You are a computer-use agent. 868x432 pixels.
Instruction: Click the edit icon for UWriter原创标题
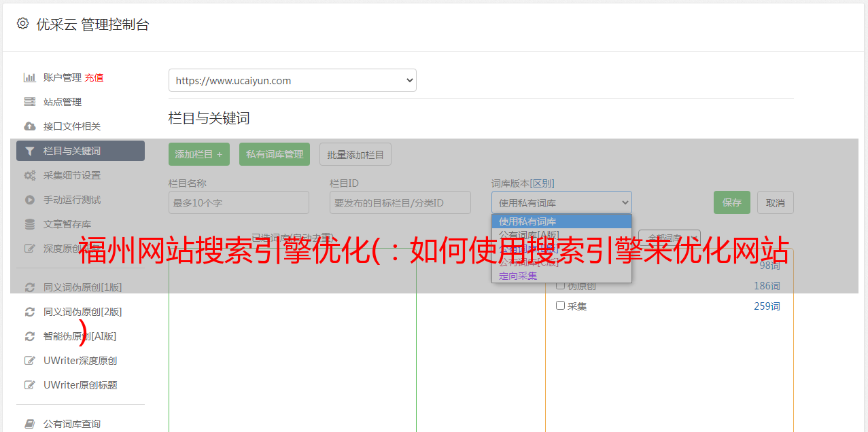point(30,385)
